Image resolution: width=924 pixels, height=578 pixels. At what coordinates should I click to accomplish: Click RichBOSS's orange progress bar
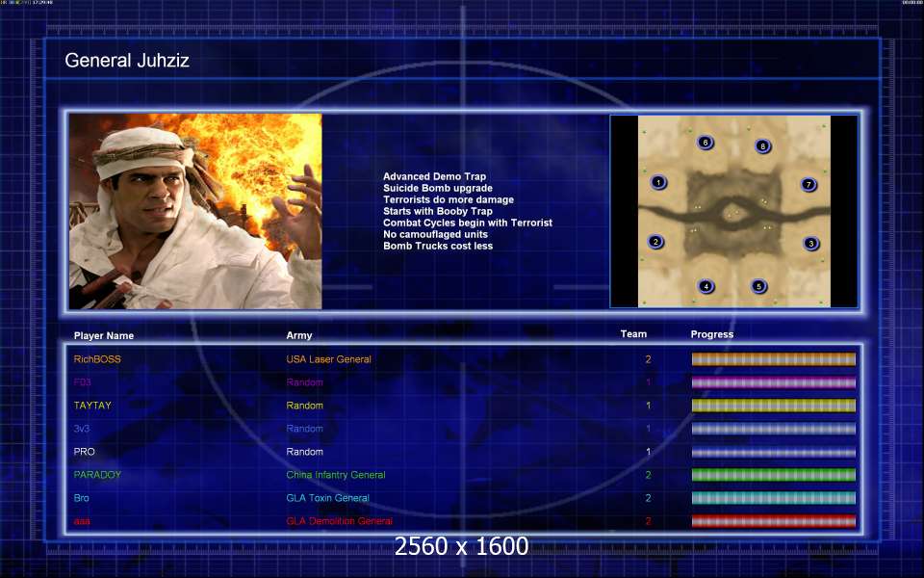(773, 359)
